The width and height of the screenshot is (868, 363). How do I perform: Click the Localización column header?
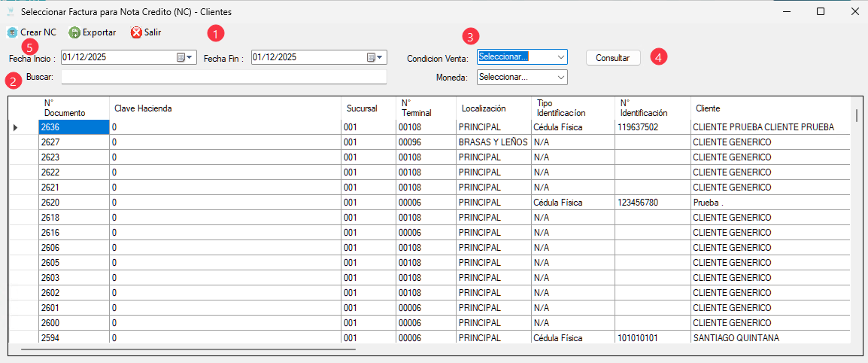(493, 108)
